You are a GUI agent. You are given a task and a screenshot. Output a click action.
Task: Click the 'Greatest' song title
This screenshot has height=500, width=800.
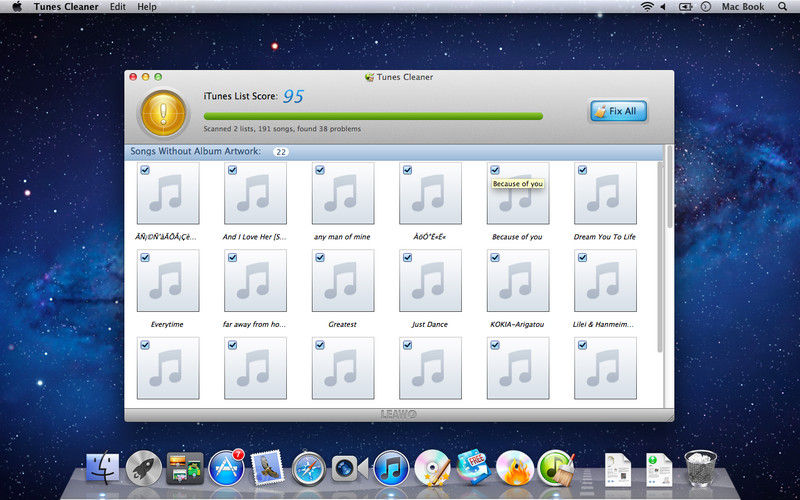pos(342,324)
